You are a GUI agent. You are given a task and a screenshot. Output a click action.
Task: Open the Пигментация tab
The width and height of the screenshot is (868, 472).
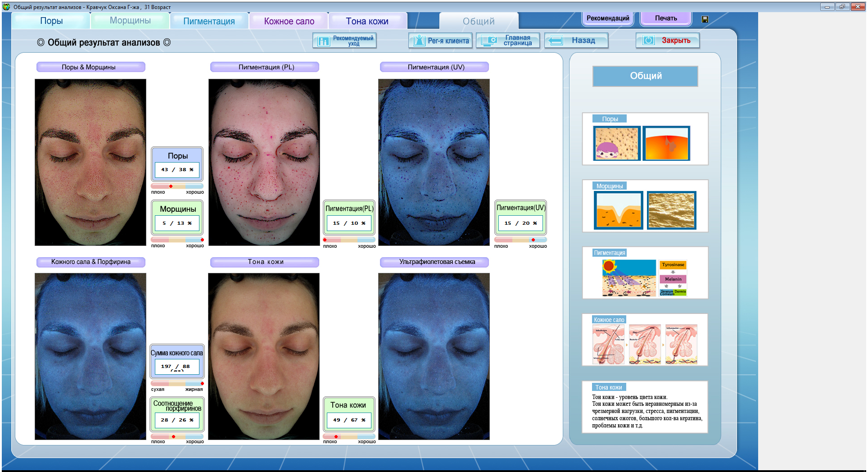pyautogui.click(x=209, y=21)
